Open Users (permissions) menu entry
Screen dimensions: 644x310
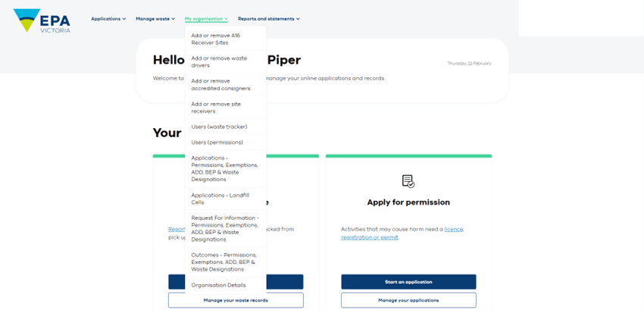click(226, 142)
